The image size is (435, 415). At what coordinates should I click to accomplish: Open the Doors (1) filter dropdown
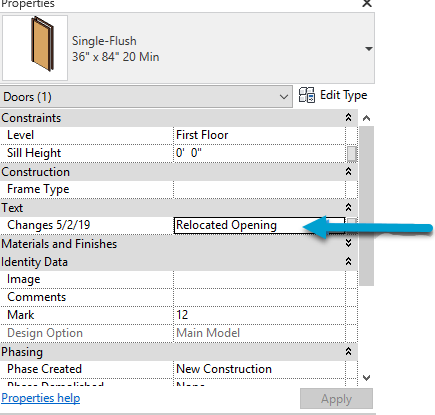point(146,97)
